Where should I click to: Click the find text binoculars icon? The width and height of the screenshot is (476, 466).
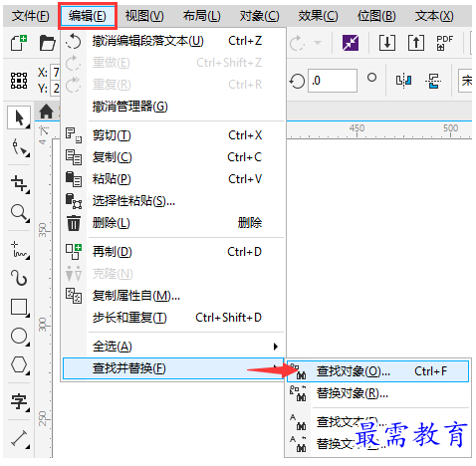click(298, 422)
